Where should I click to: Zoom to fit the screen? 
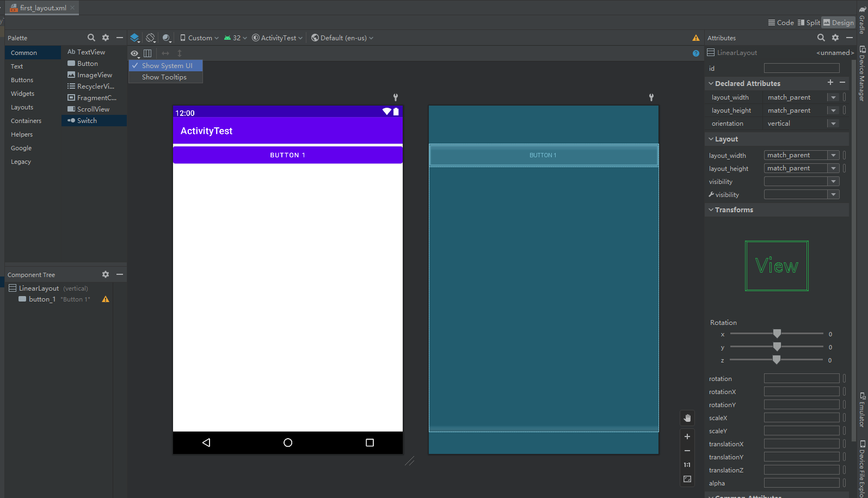(687, 479)
